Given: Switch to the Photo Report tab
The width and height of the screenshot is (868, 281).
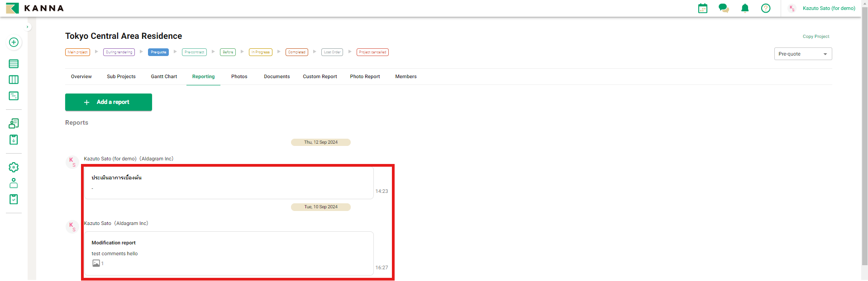Looking at the screenshot, I should tap(365, 77).
